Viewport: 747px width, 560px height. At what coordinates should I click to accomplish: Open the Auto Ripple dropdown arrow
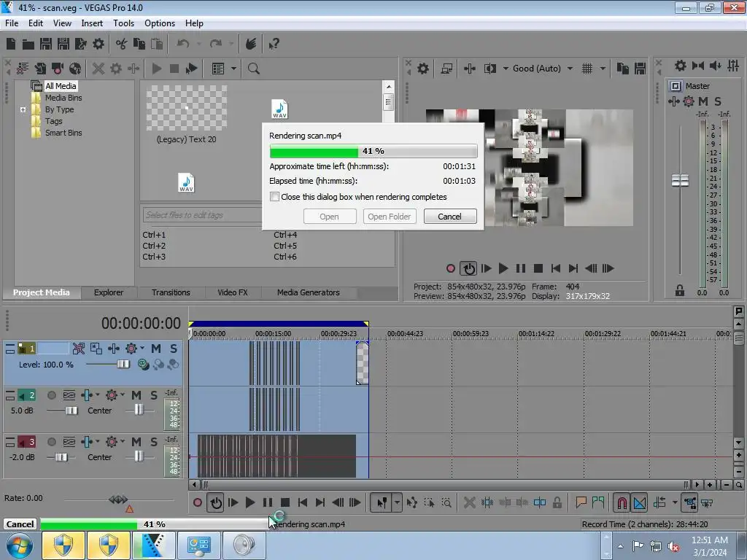[675, 502]
